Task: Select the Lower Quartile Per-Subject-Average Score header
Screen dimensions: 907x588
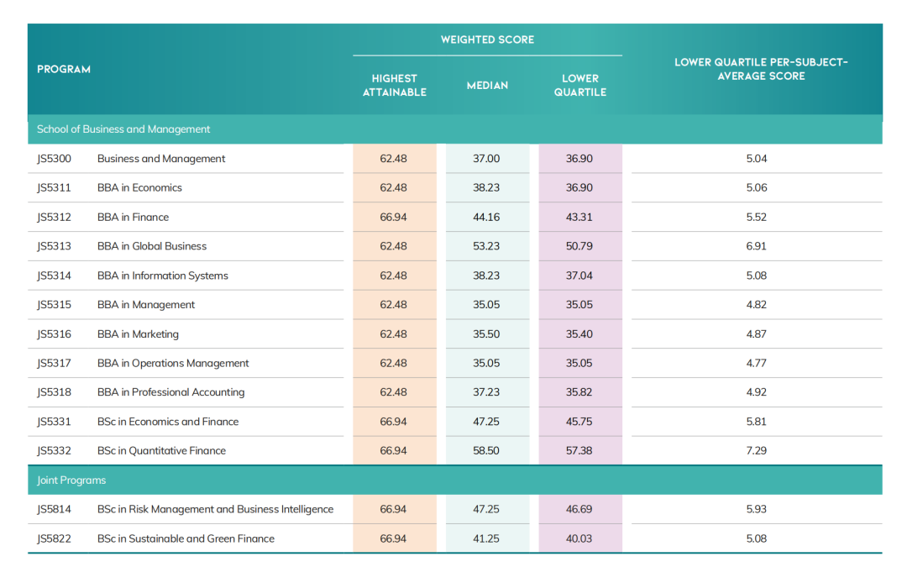Action: click(x=761, y=69)
